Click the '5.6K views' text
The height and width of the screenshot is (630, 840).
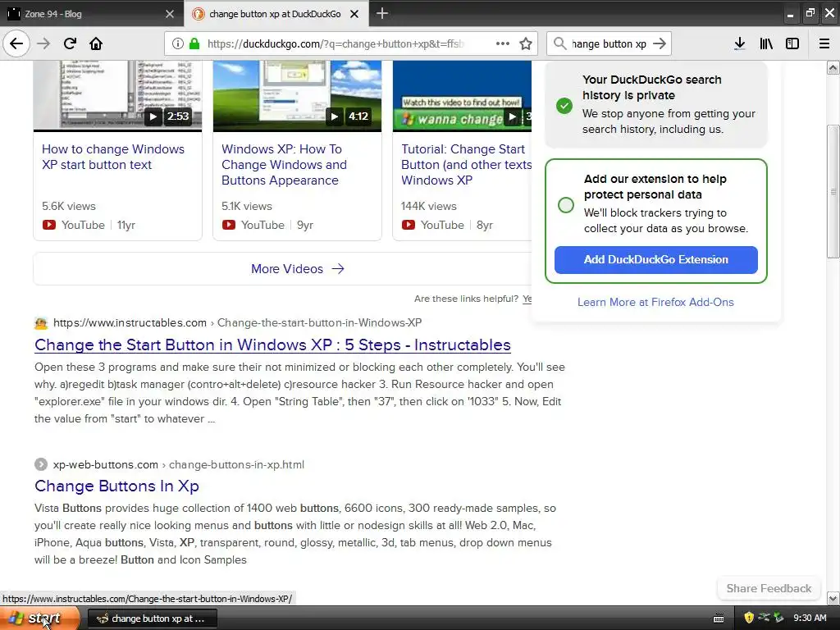pyautogui.click(x=69, y=206)
